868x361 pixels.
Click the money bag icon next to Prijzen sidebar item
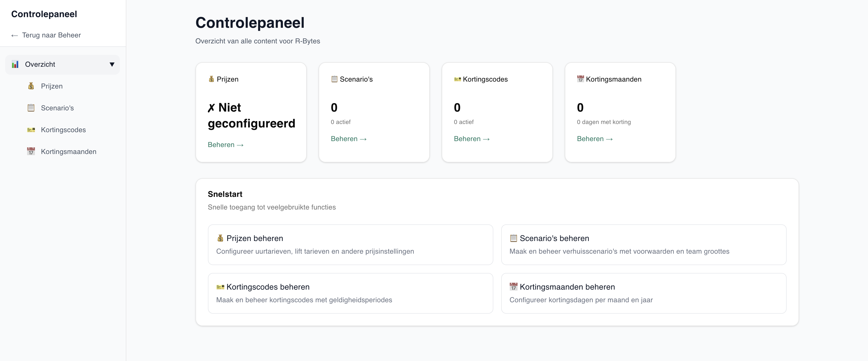31,86
